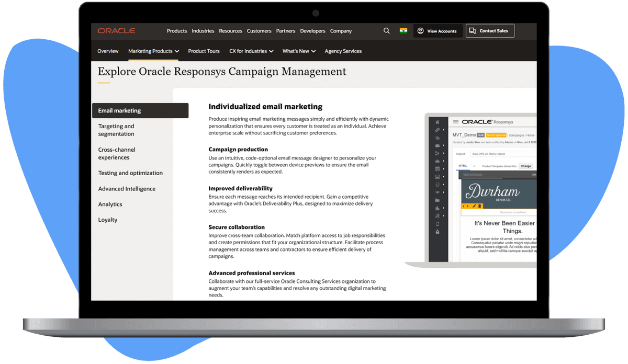628x364 pixels.
Task: Switch to the HTML tab in the email designer
Action: (464, 166)
